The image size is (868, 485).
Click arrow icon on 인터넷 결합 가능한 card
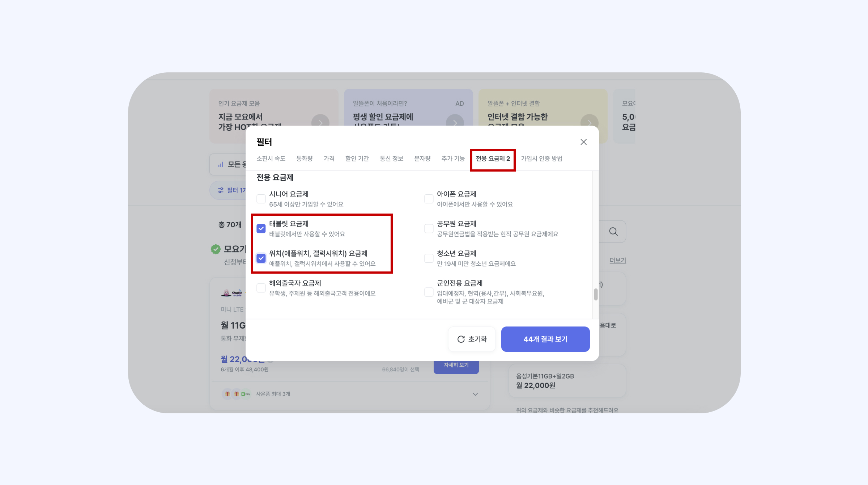[x=589, y=122]
